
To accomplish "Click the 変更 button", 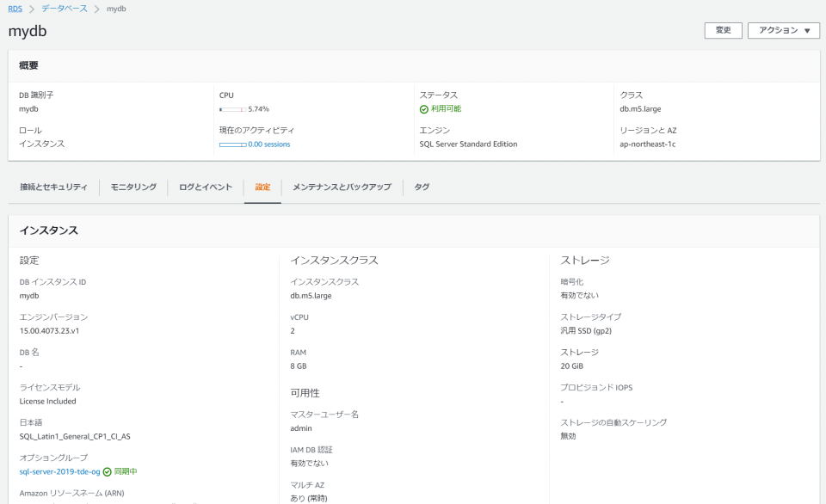I will [723, 29].
